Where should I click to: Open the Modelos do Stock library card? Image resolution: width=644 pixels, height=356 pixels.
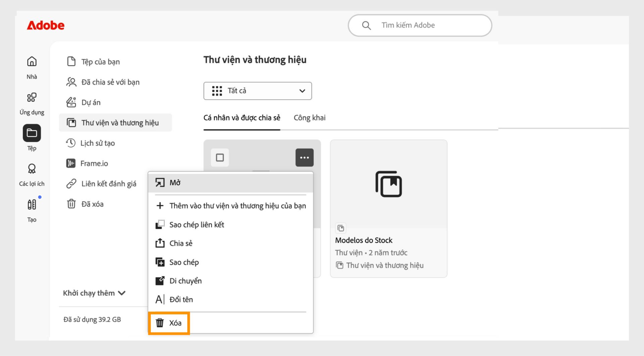(389, 209)
